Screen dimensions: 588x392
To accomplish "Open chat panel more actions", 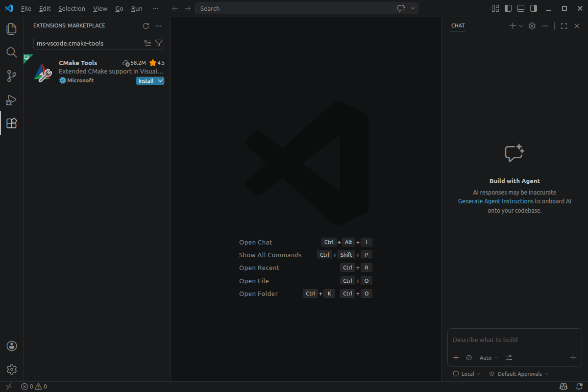I will click(545, 26).
